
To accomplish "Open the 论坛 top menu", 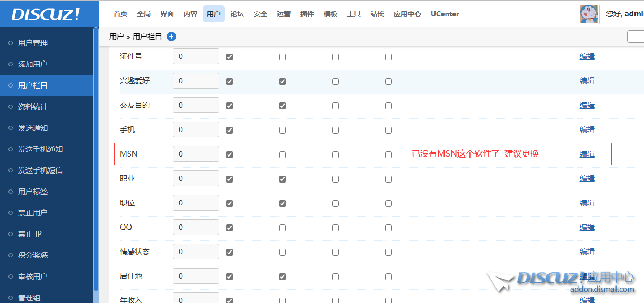I will [x=237, y=14].
